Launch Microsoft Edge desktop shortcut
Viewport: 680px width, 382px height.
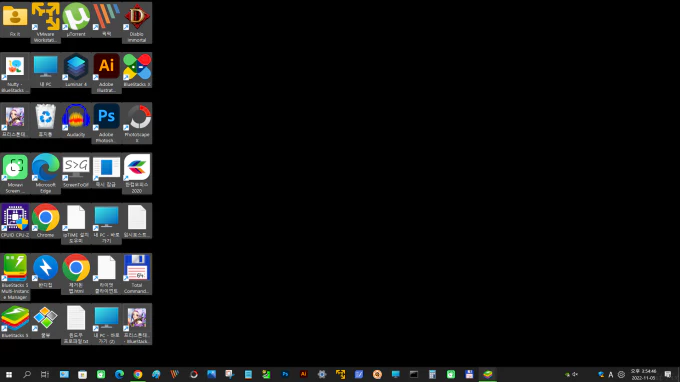tap(46, 173)
